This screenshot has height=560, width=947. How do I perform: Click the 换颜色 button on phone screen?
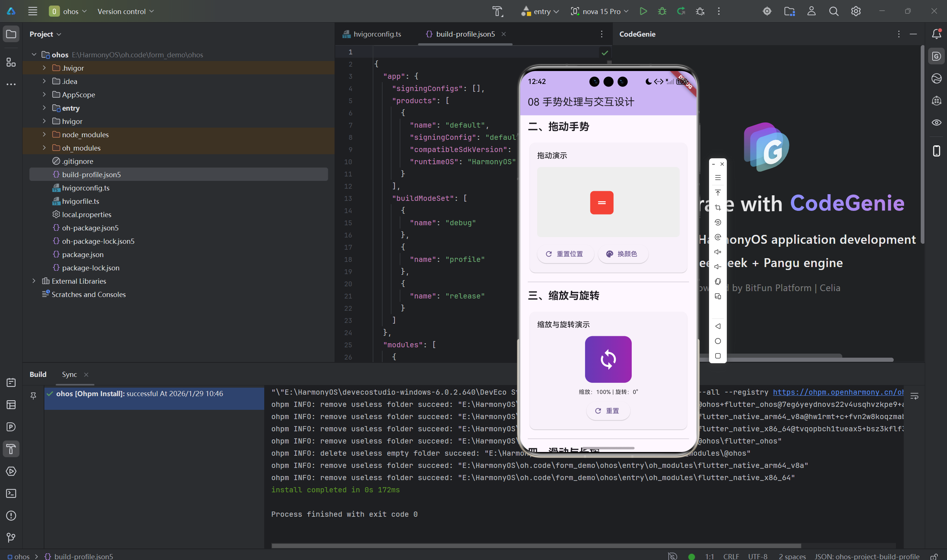[623, 254]
